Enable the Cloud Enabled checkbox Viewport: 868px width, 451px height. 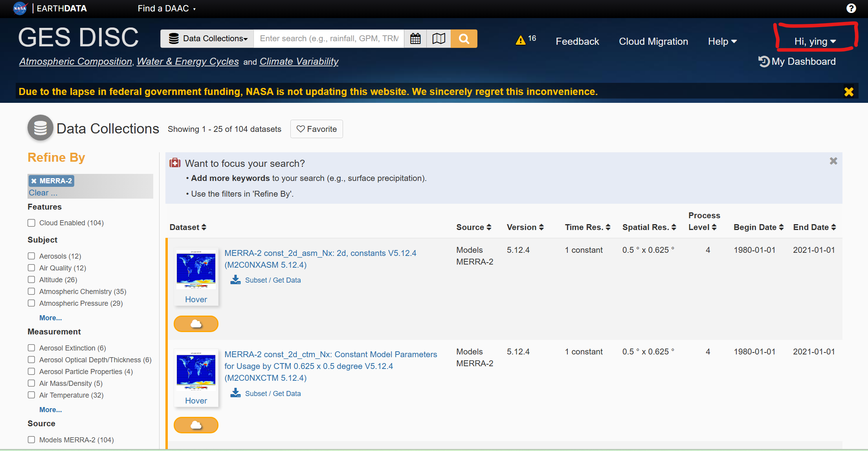[31, 223]
